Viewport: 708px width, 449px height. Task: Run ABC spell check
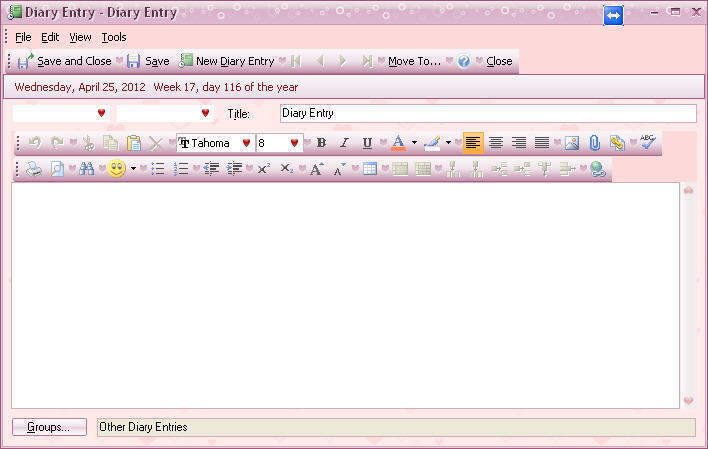tap(647, 142)
